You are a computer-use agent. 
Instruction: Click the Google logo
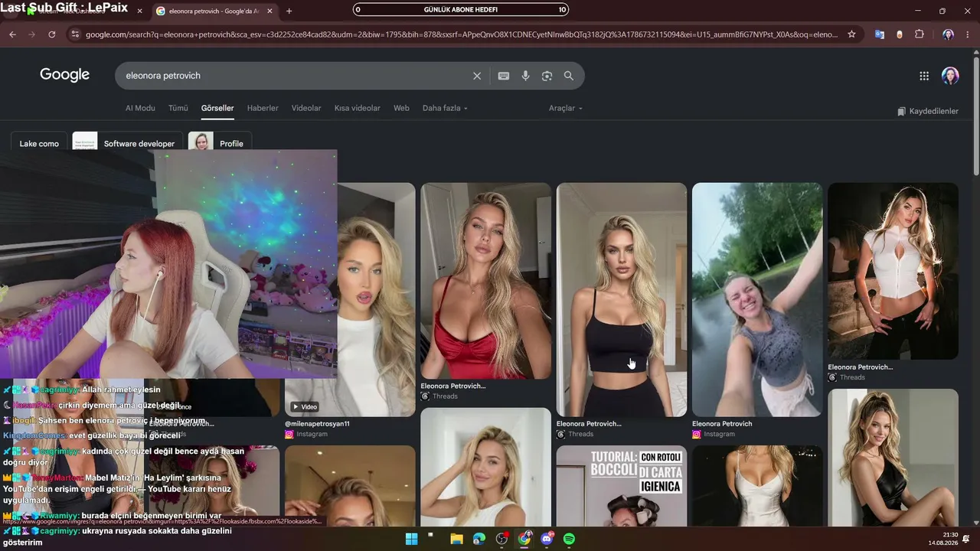(x=65, y=75)
